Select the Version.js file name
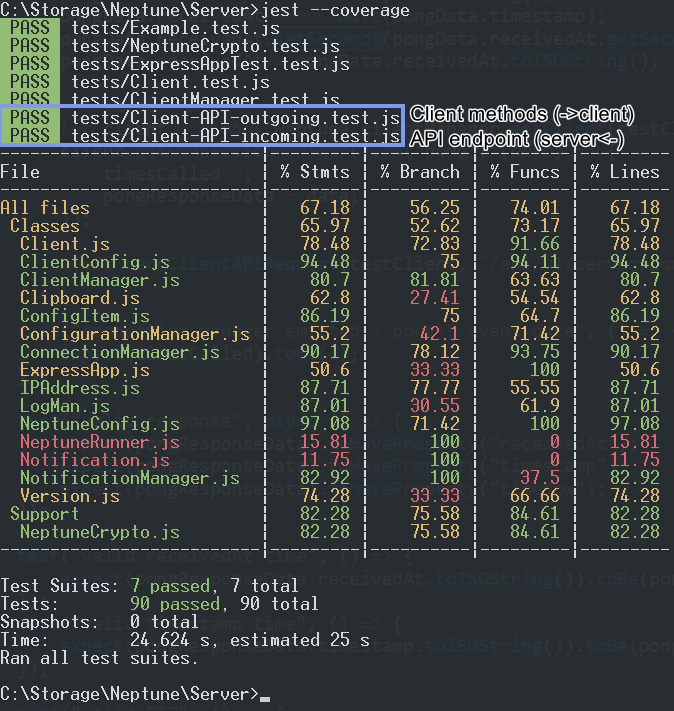 coord(70,496)
